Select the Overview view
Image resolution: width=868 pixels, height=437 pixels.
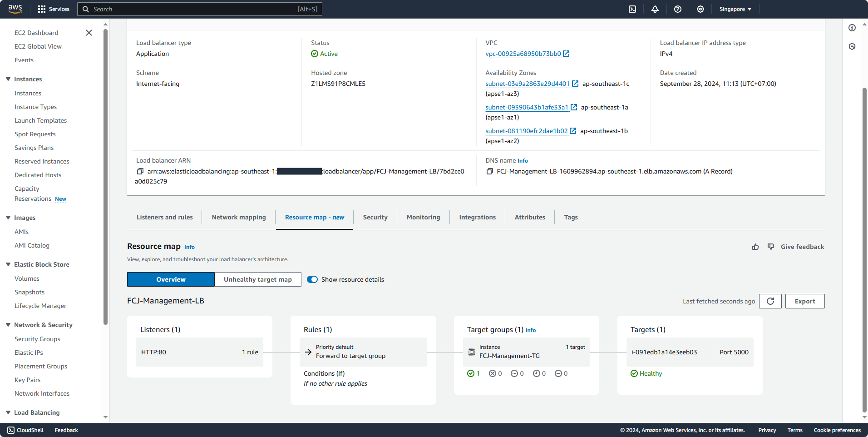[171, 279]
